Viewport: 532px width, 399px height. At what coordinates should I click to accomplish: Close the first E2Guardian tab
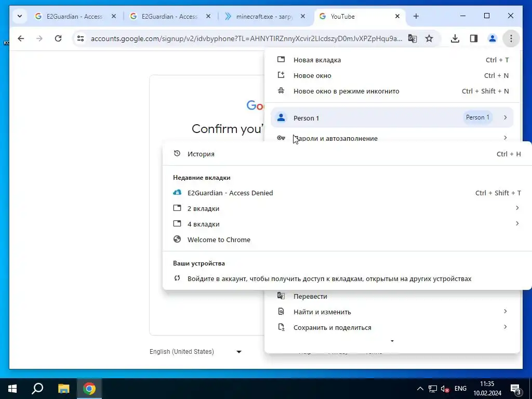coord(114,16)
